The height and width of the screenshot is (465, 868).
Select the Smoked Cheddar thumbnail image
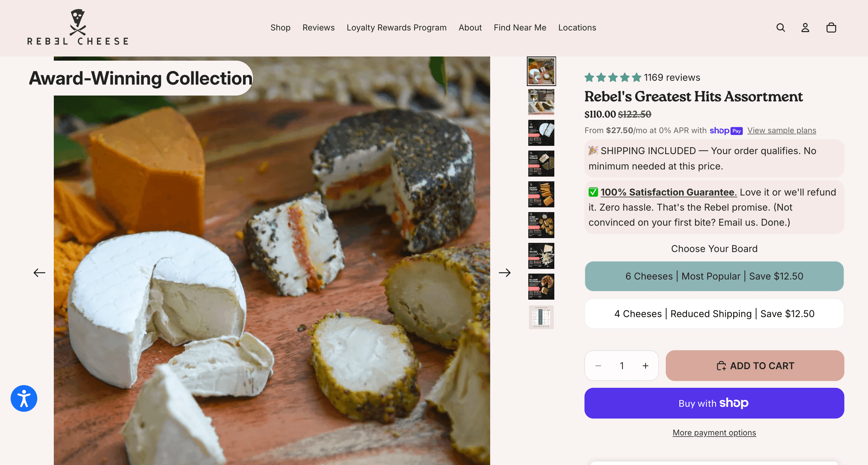point(541,194)
